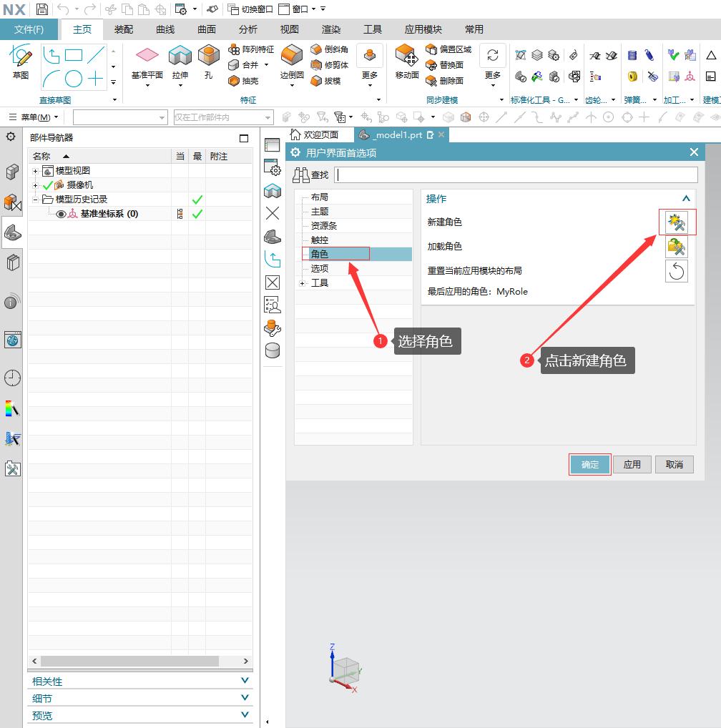Toggle the green checkmark next to 摄像机
This screenshot has height=728, width=721.
click(x=48, y=185)
